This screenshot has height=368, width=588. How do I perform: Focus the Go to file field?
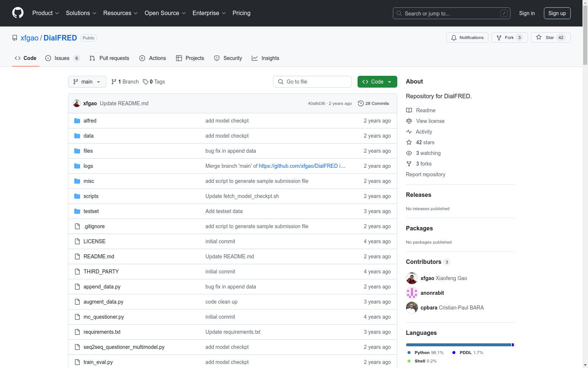click(x=312, y=82)
